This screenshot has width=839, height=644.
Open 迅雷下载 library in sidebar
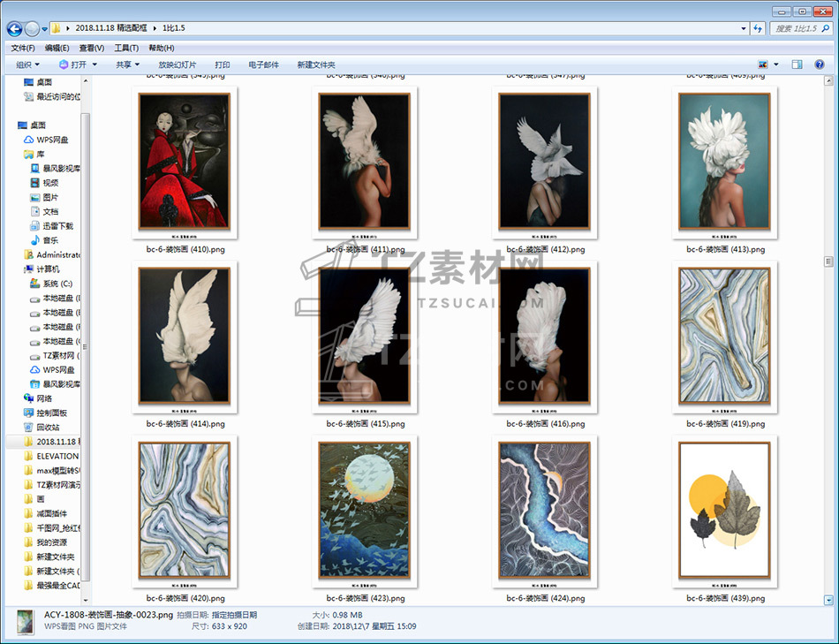tap(57, 226)
